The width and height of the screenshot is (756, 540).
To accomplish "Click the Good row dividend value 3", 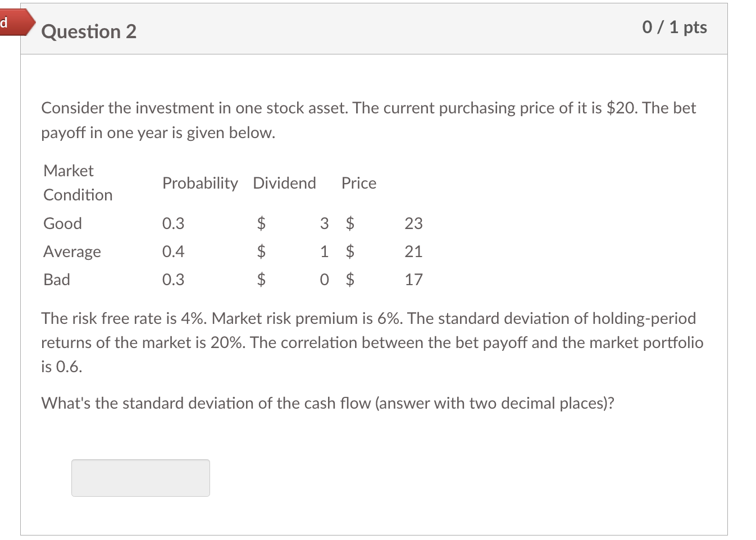I will [x=324, y=223].
